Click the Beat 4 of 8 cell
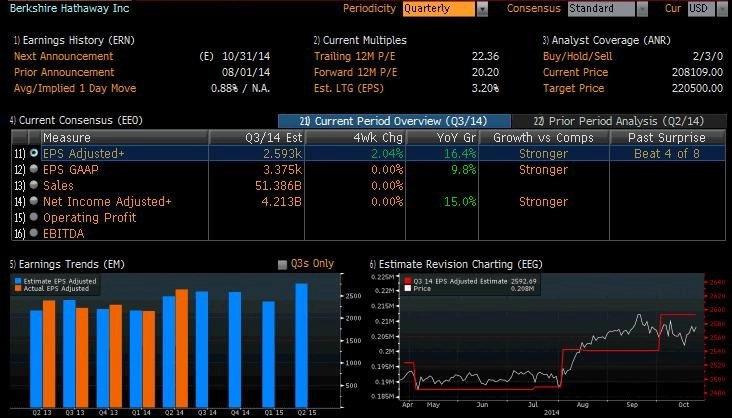732x418 pixels. click(x=667, y=154)
